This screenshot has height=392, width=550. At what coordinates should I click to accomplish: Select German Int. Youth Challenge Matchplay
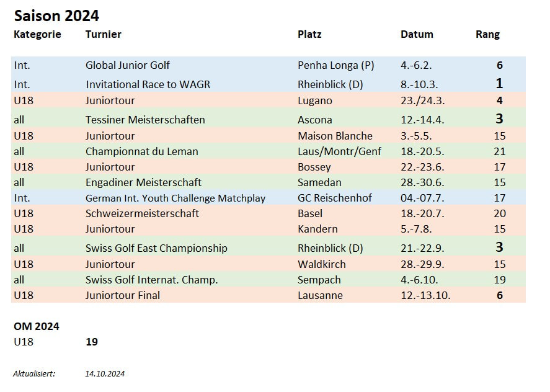point(175,198)
